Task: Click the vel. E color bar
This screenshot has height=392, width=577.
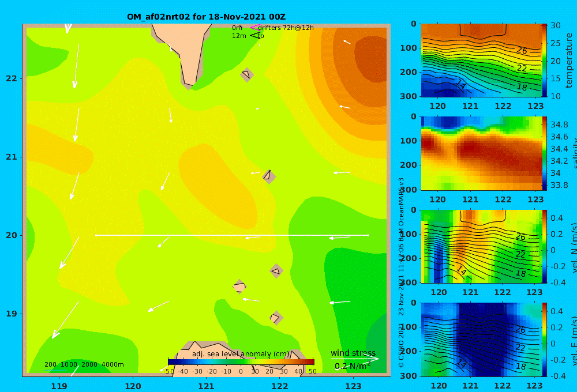Action: [545, 340]
